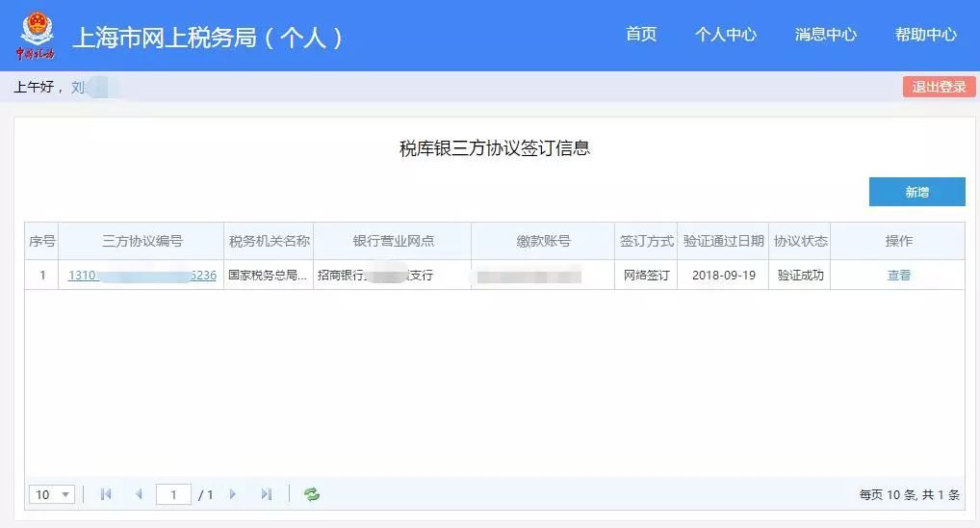Click 验证通过日期 column header
Viewport: 980px width, 528px height.
click(x=723, y=241)
